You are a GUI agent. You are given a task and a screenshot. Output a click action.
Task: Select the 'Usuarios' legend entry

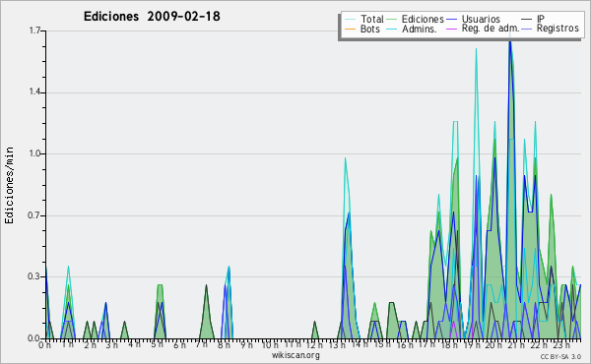[481, 19]
